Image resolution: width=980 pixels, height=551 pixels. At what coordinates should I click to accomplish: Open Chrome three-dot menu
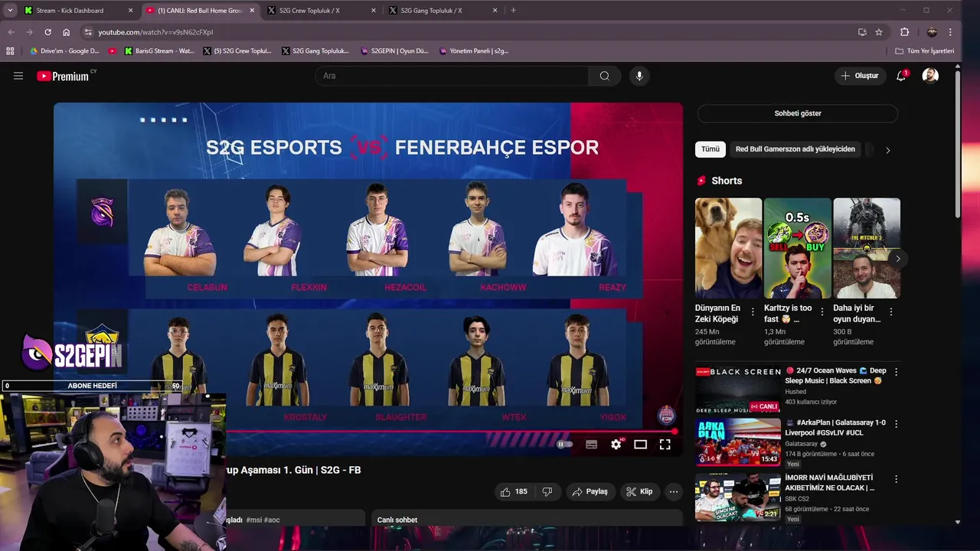point(950,32)
